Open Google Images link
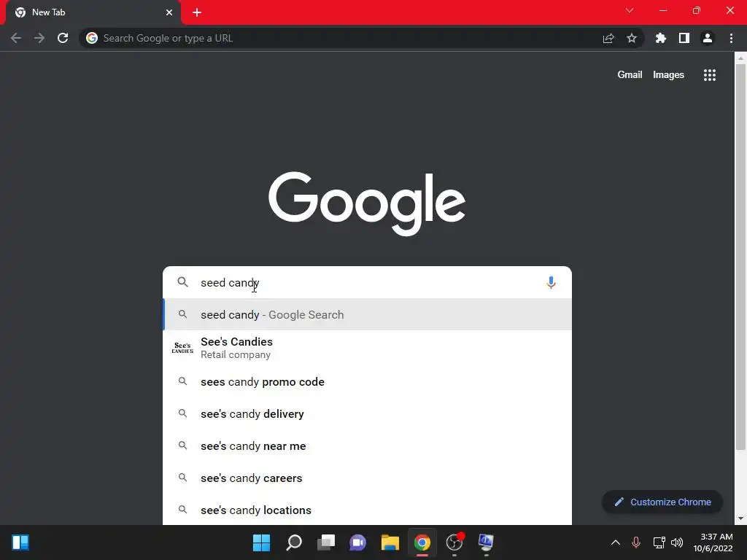This screenshot has width=747, height=560. (x=668, y=75)
